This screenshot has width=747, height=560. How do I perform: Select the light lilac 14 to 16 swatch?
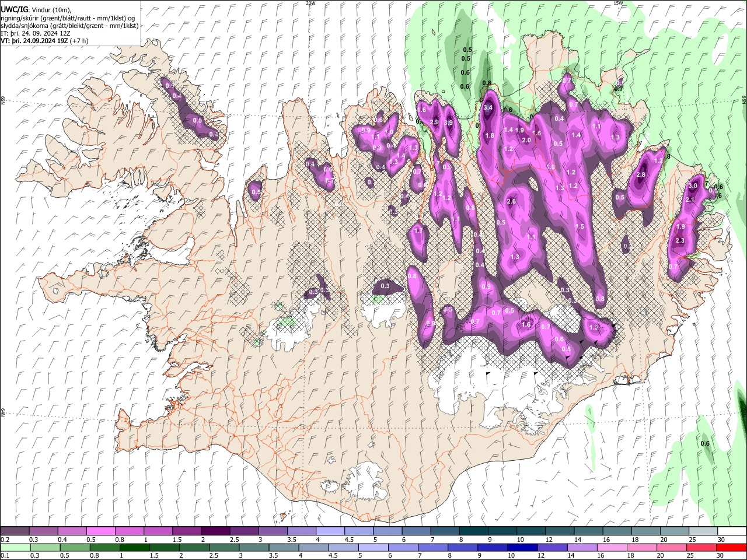tap(582, 547)
